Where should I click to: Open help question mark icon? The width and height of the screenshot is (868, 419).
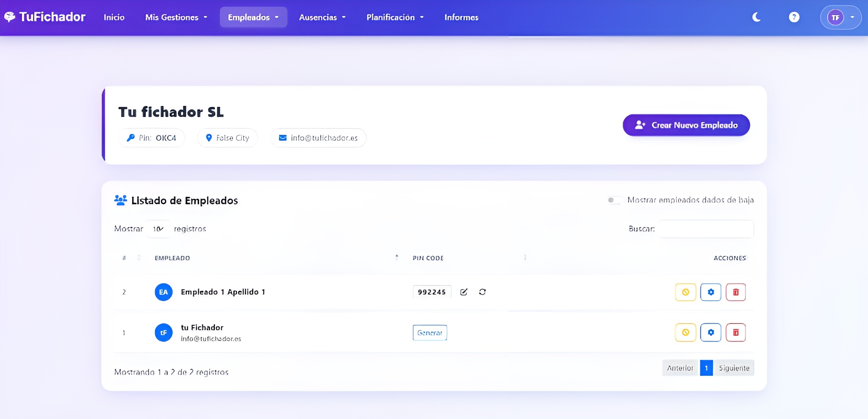coord(794,17)
